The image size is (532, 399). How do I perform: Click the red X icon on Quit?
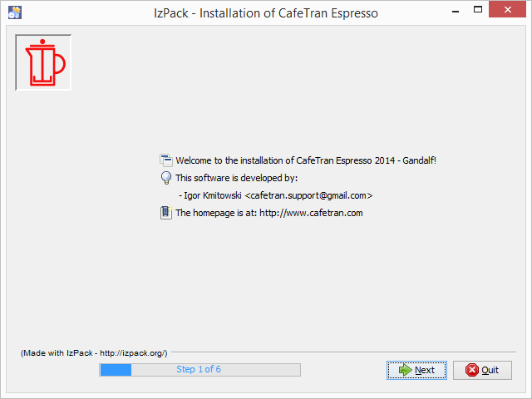[x=471, y=370]
